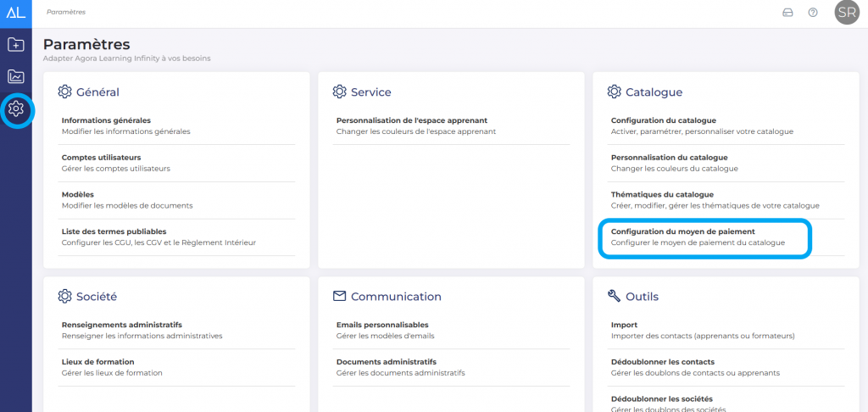Open the help question mark icon

coord(813,13)
